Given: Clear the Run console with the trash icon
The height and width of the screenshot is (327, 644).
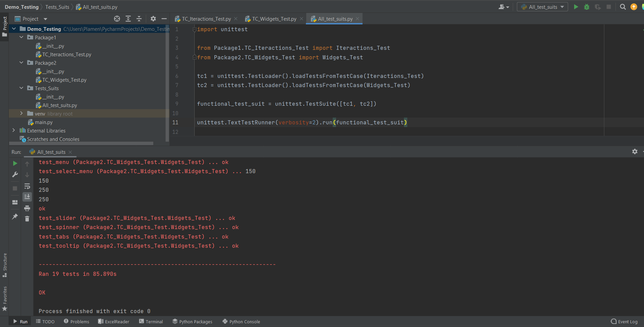Looking at the screenshot, I should [27, 219].
